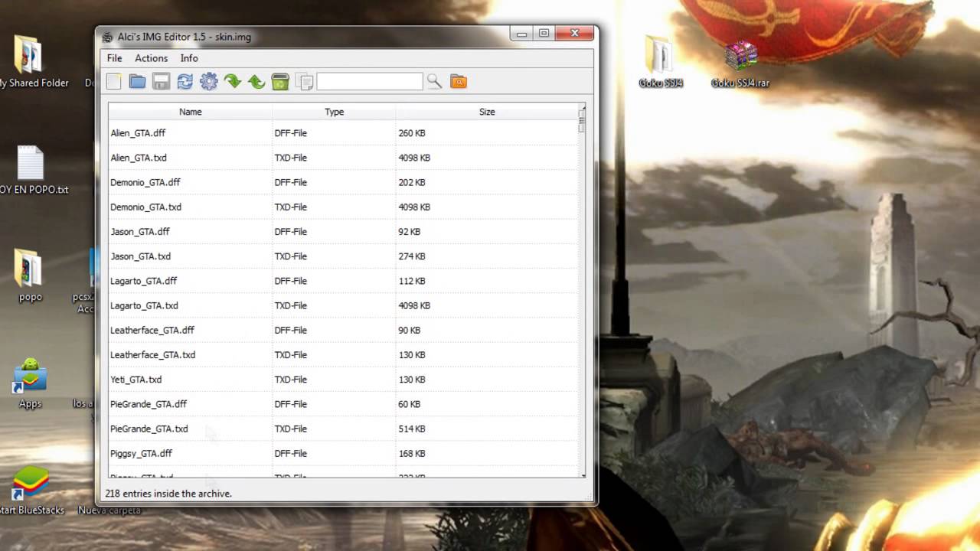Click the 202 KB size cell
This screenshot has width=980, height=551.
pos(412,182)
